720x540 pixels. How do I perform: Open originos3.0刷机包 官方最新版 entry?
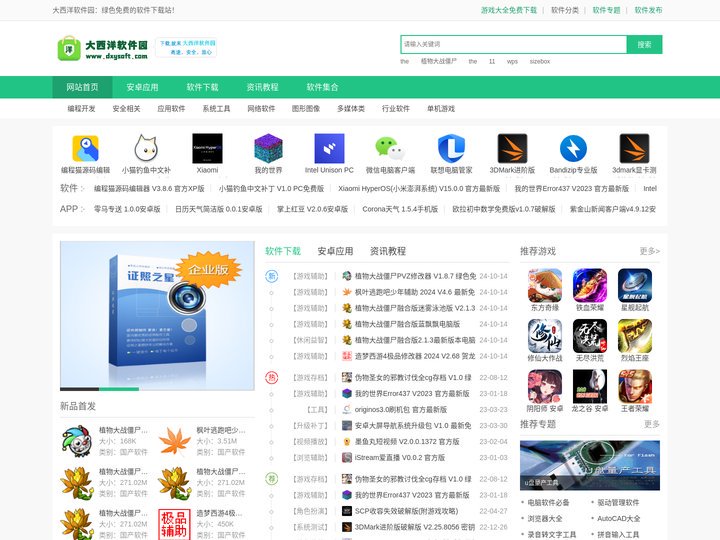coord(401,410)
